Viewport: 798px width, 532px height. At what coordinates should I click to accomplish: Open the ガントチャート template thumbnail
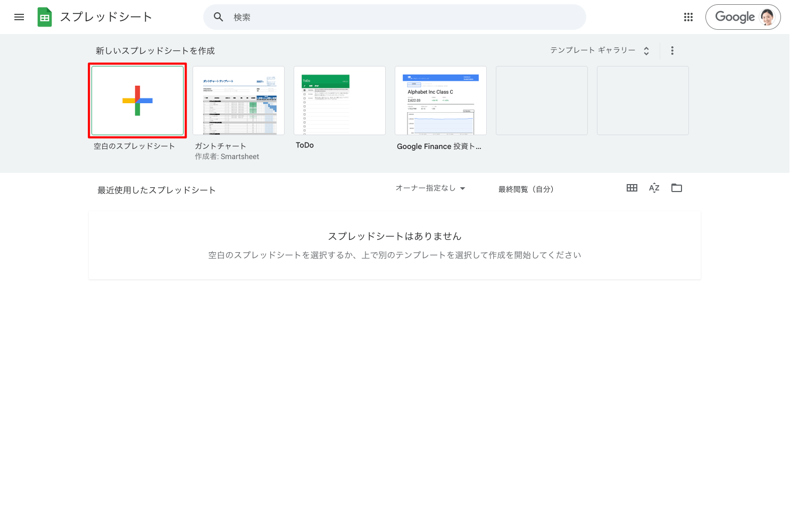[x=238, y=101]
